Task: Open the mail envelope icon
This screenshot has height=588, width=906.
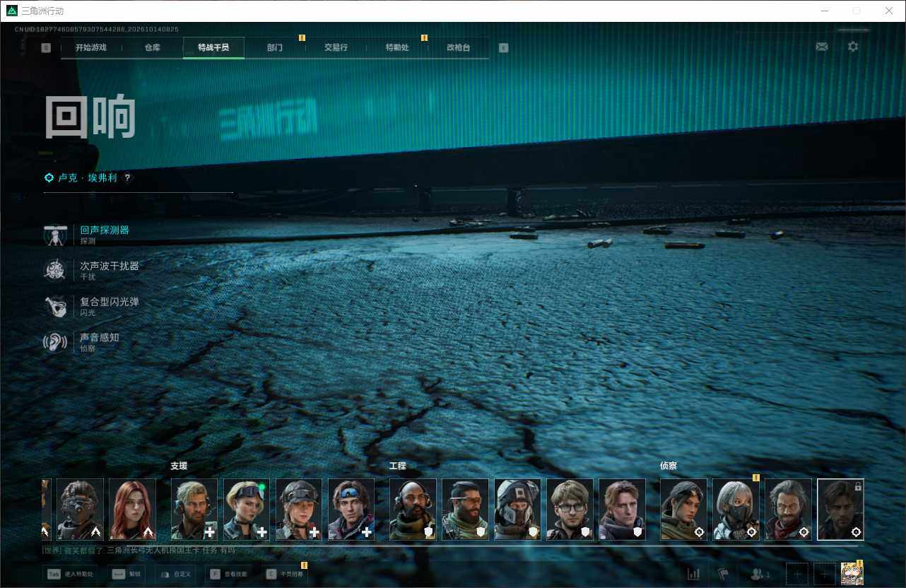Action: (x=821, y=47)
